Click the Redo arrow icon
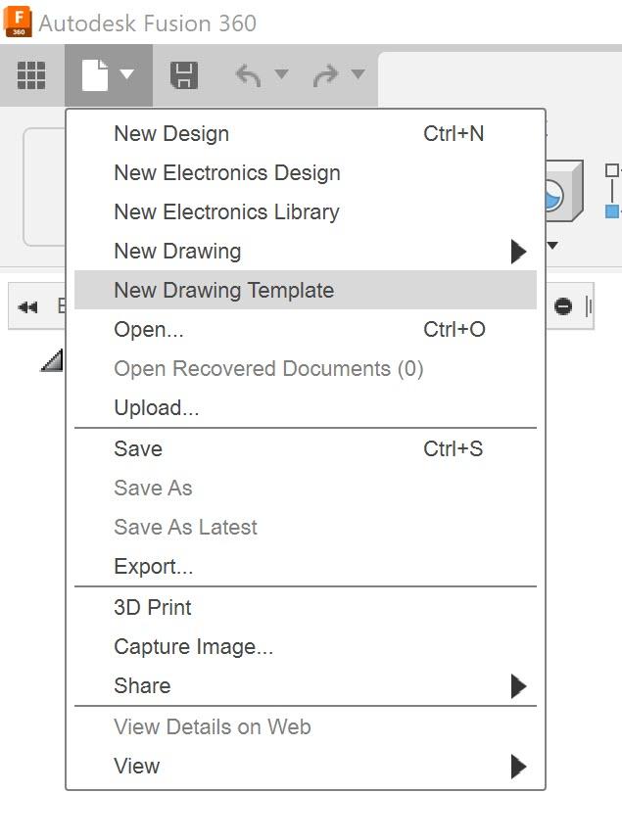 (325, 75)
